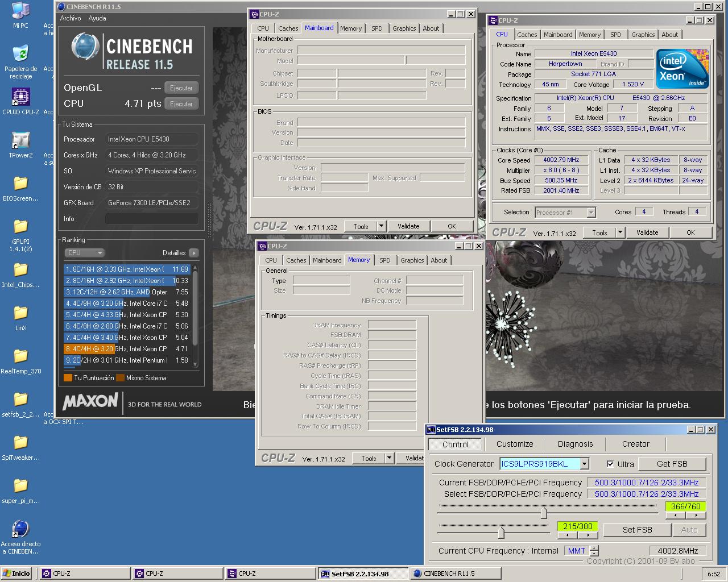Open super_pi_m folder icon
728x582 pixels.
pyautogui.click(x=20, y=490)
